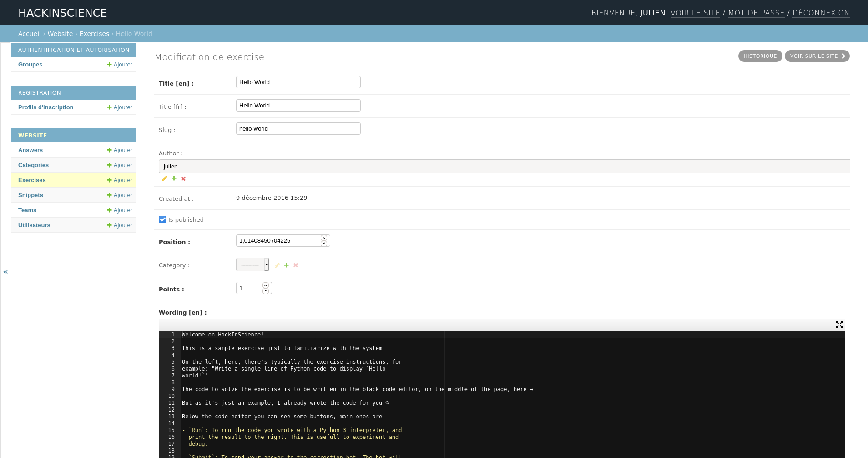Open the Author select field showing julien
This screenshot has width=868, height=458.
pyautogui.click(x=504, y=166)
